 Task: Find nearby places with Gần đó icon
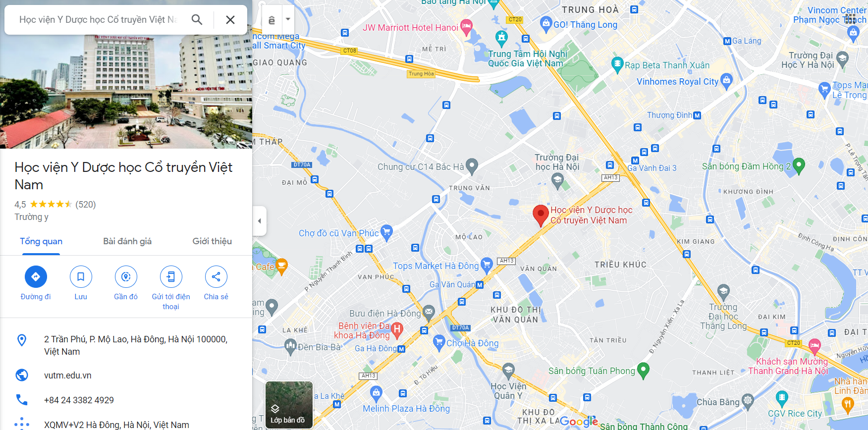pyautogui.click(x=126, y=276)
